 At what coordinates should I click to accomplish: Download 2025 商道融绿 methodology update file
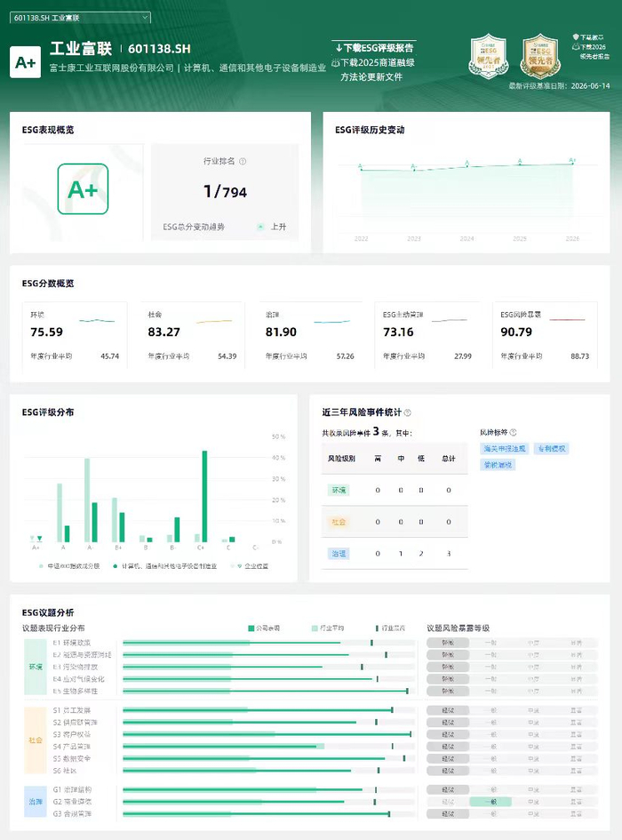click(x=373, y=69)
